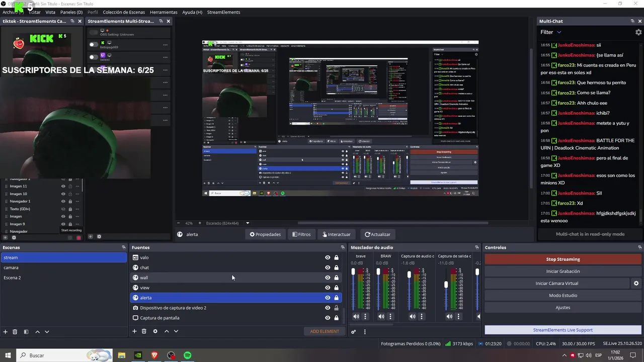This screenshot has width=644, height=362.
Task: Toggle visibility of alerta source
Action: [328, 298]
